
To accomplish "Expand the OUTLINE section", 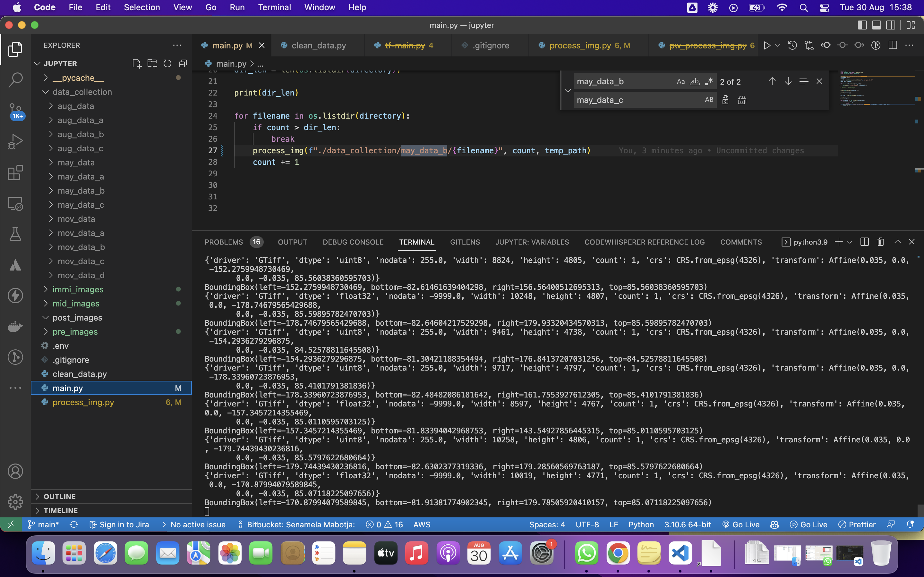I will click(x=60, y=496).
